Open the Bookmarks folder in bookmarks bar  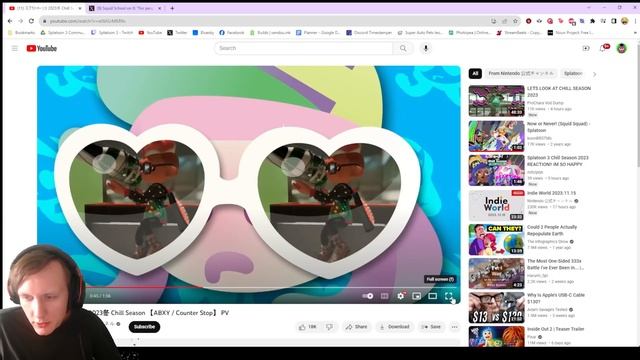tap(22, 32)
